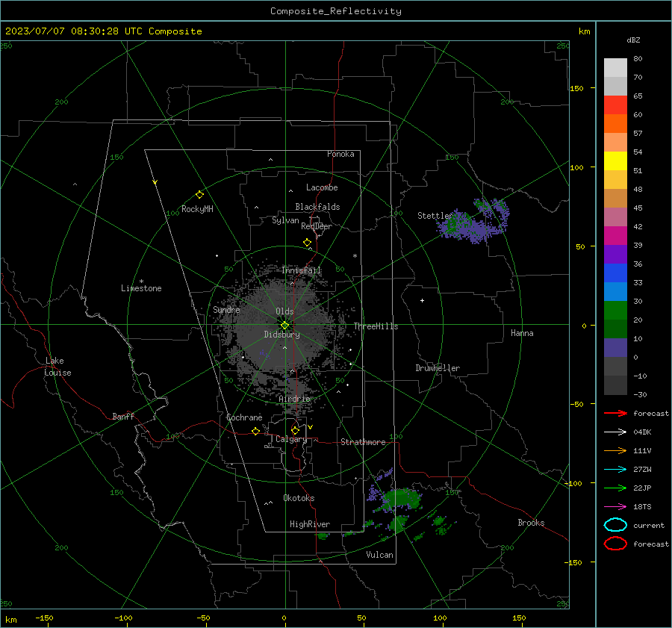
Task: Click the Strathmore city label
Action: pos(363,442)
